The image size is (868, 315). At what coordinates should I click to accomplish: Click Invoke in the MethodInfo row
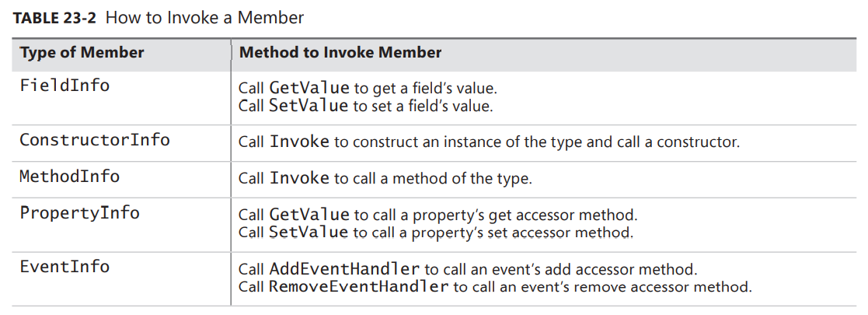coord(299,178)
